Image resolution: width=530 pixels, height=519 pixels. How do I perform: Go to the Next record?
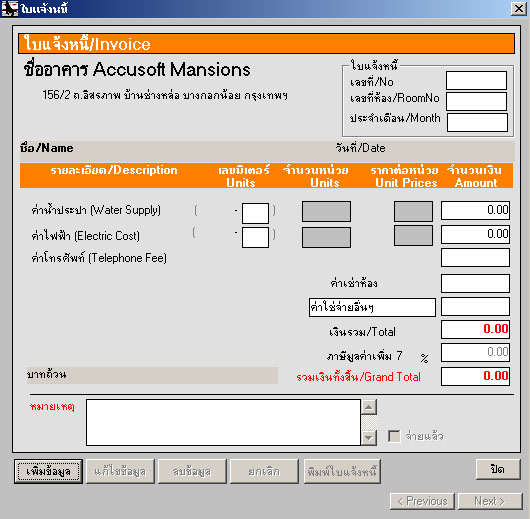(490, 501)
